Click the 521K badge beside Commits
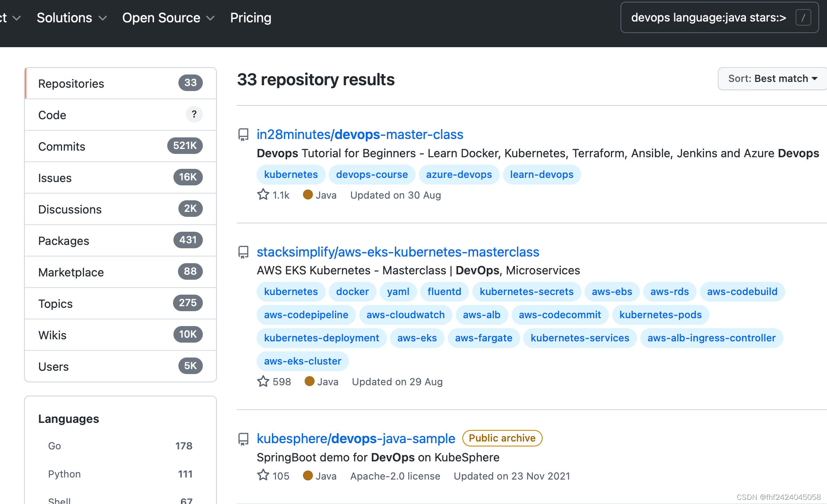The image size is (827, 504). (x=185, y=146)
